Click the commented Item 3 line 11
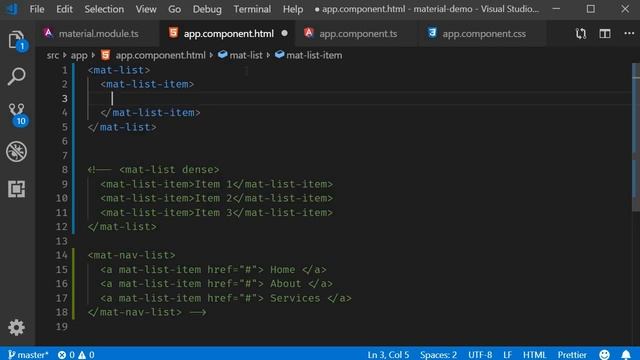This screenshot has height=360, width=640. [216, 213]
